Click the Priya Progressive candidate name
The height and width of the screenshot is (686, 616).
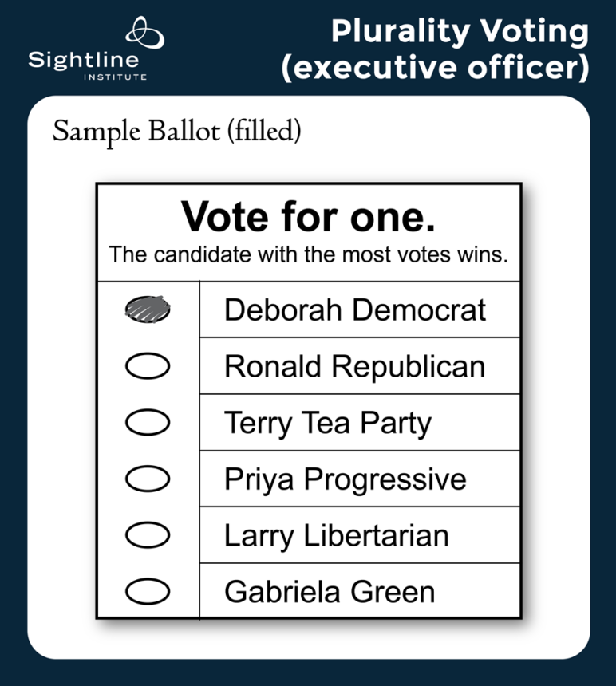click(345, 479)
